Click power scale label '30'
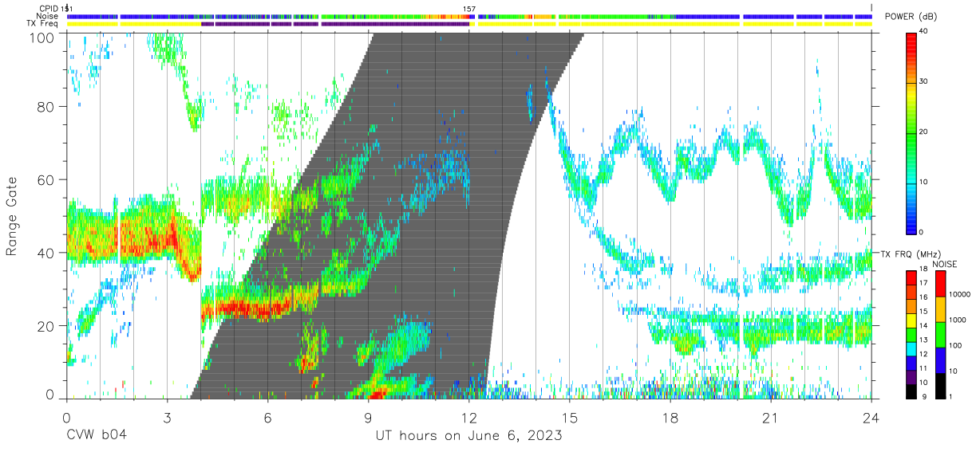The height and width of the screenshot is (452, 980). pyautogui.click(x=924, y=82)
